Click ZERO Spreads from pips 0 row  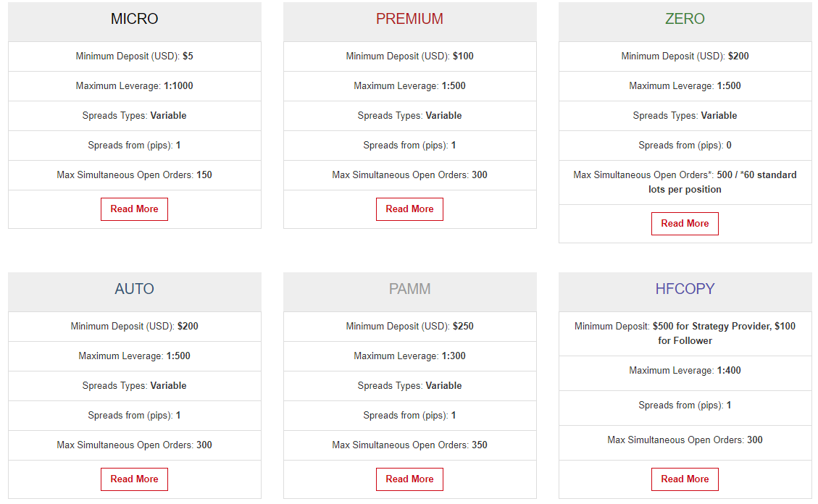point(685,146)
